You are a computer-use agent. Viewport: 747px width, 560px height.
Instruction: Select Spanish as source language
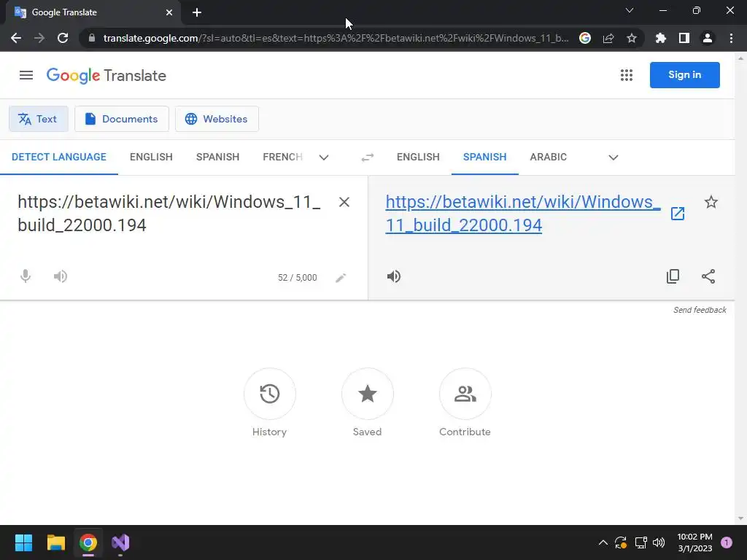[217, 157]
